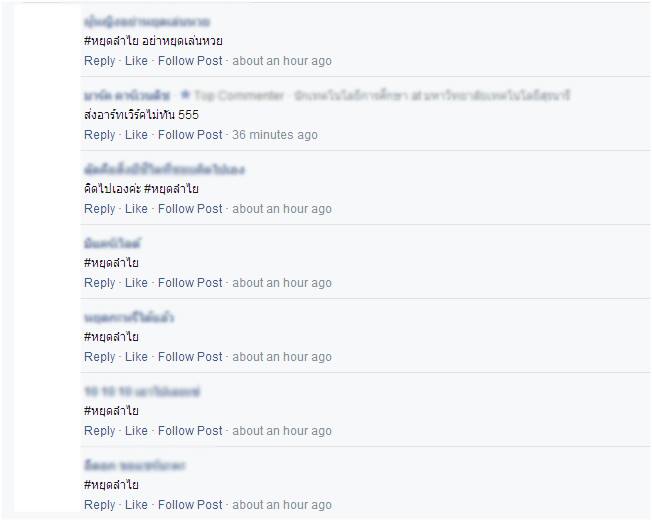
Task: Open the Top Commenter's blurred profile name
Action: [x=127, y=96]
